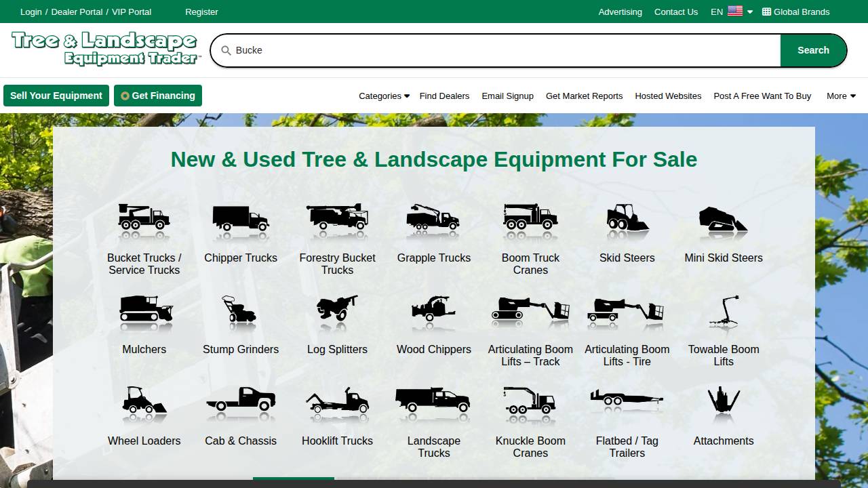The height and width of the screenshot is (488, 868).
Task: Open the Grapple Trucks category icon
Action: 433,217
